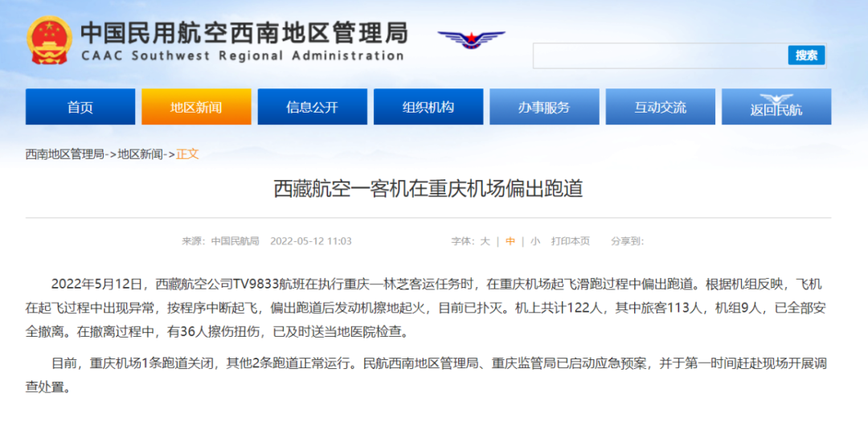
Task: Click the 地区新闻 breadcrumb link
Action: (x=141, y=154)
